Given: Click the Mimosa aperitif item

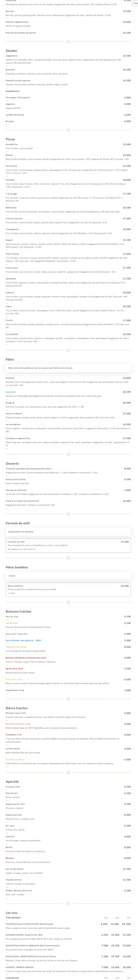Looking at the screenshot, I should click(10, 858).
